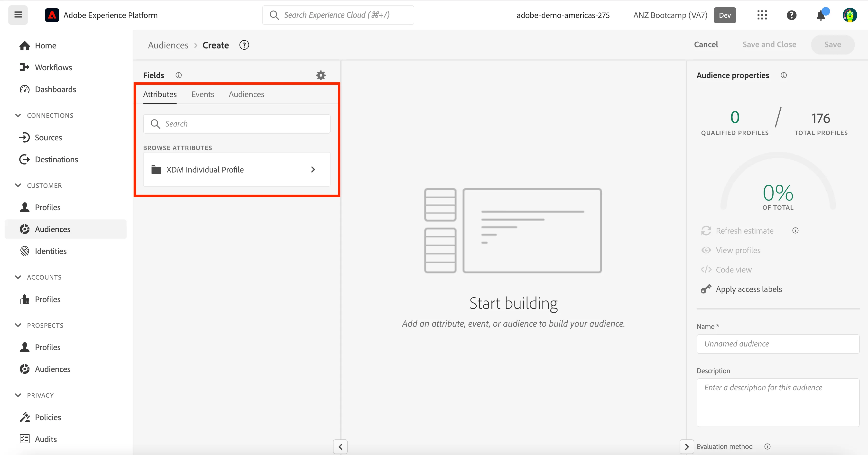The width and height of the screenshot is (868, 455).
Task: Expand XDM Individual Profile folder
Action: [237, 169]
